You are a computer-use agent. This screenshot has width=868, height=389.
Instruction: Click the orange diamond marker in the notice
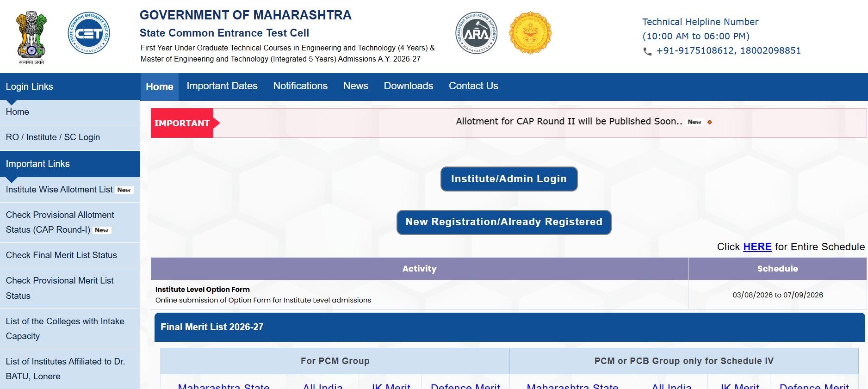pos(709,122)
